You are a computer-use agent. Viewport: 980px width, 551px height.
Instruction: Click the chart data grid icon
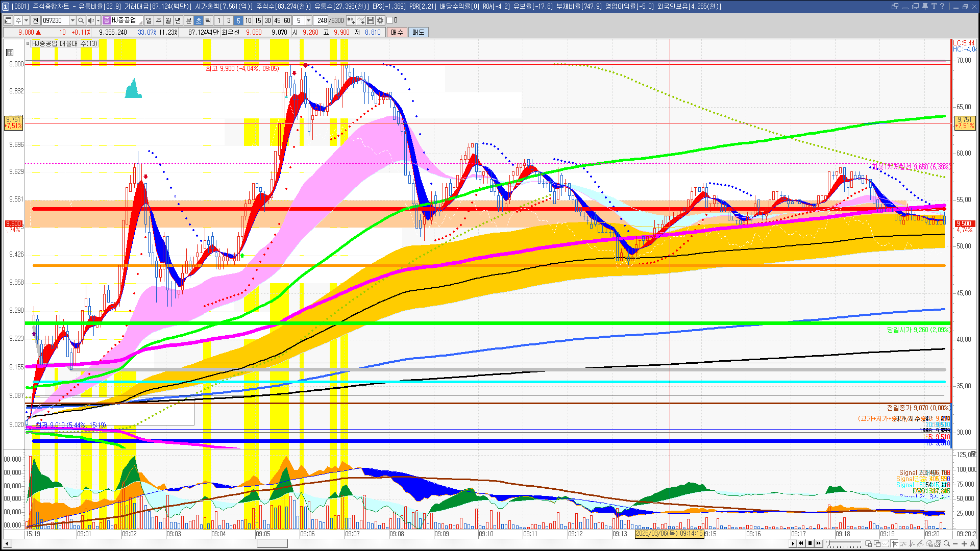pyautogui.click(x=10, y=52)
